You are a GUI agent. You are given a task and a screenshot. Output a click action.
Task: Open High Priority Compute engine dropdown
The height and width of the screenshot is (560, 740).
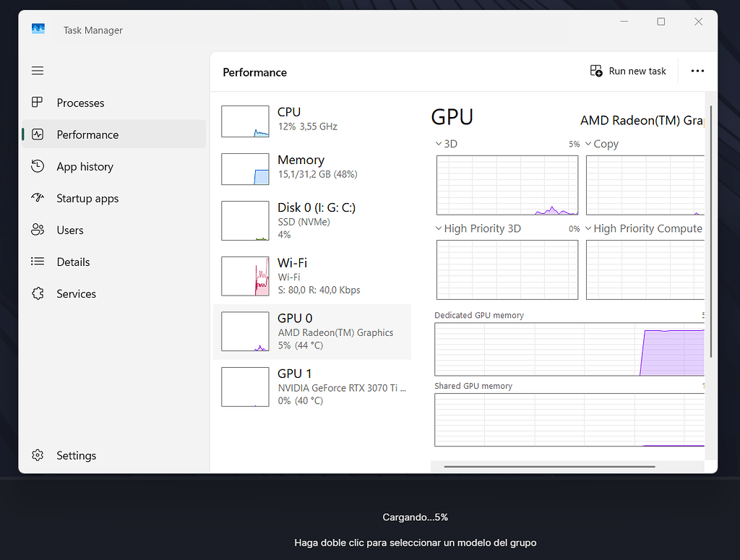click(588, 228)
